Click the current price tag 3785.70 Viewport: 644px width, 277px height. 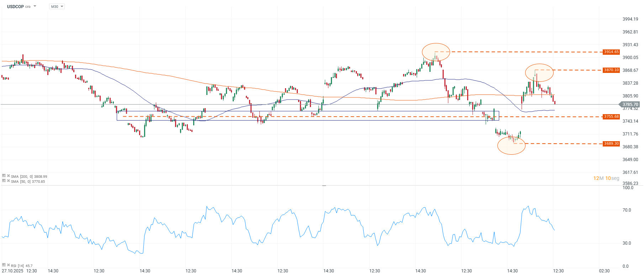pos(630,105)
